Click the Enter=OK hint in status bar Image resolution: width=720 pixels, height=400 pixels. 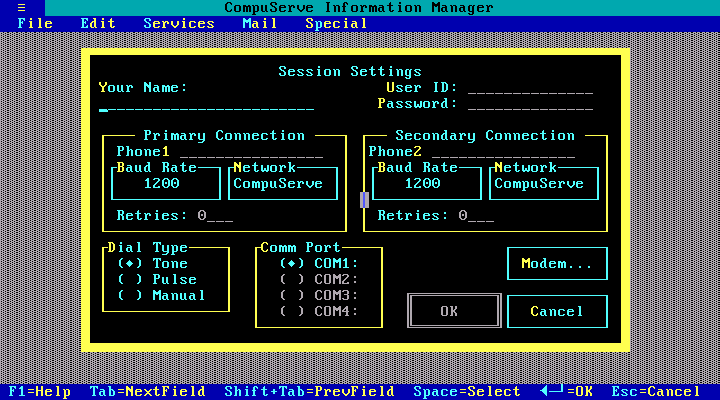567,392
